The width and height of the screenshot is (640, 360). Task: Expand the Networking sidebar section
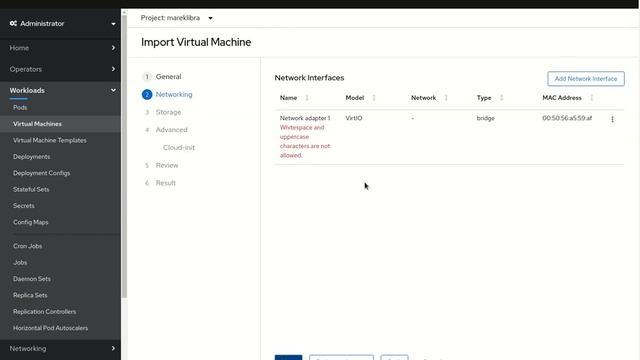click(x=60, y=349)
